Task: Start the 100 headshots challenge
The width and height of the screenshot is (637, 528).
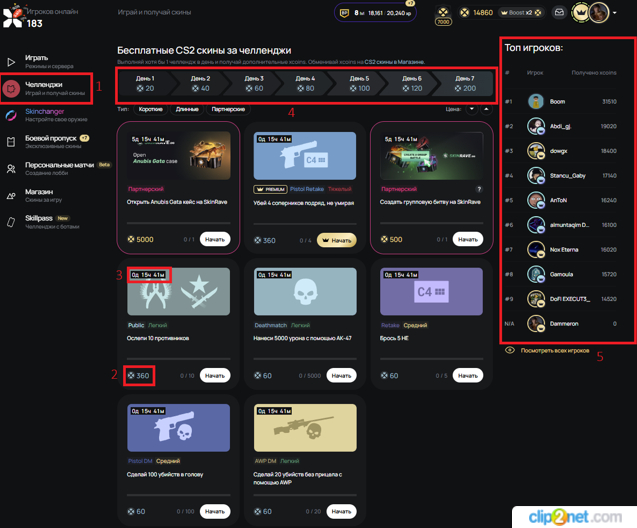Action: coord(215,511)
